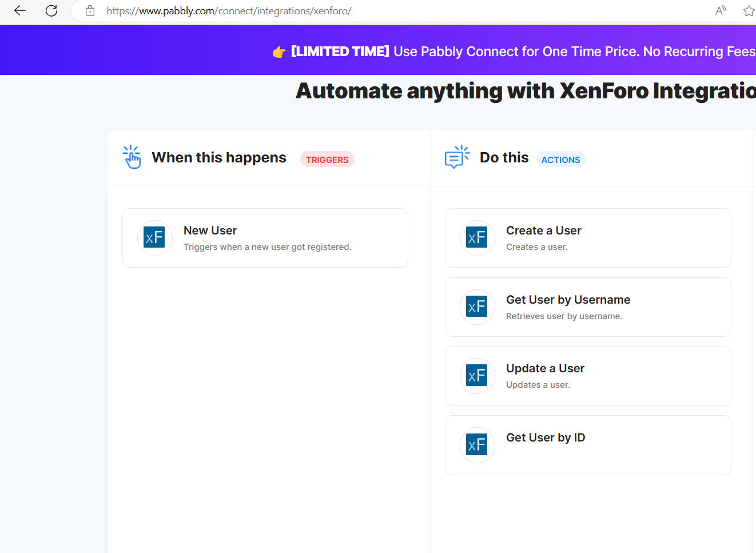
Task: Open the 'Get User by Username' action title
Action: pos(568,300)
